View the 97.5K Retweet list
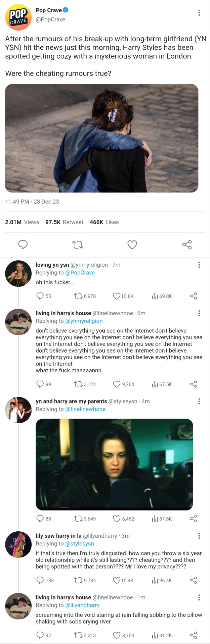This screenshot has width=210, height=644. (x=64, y=222)
